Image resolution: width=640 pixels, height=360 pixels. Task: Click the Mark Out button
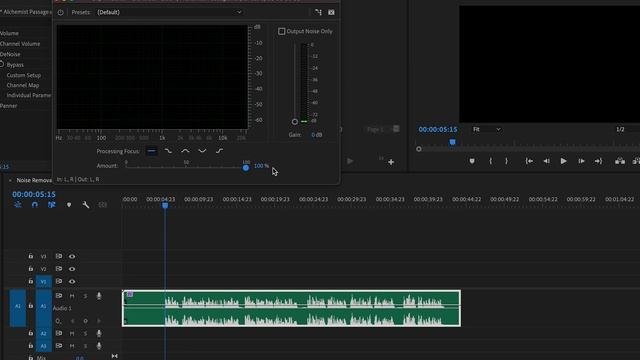pyautogui.click(x=507, y=161)
